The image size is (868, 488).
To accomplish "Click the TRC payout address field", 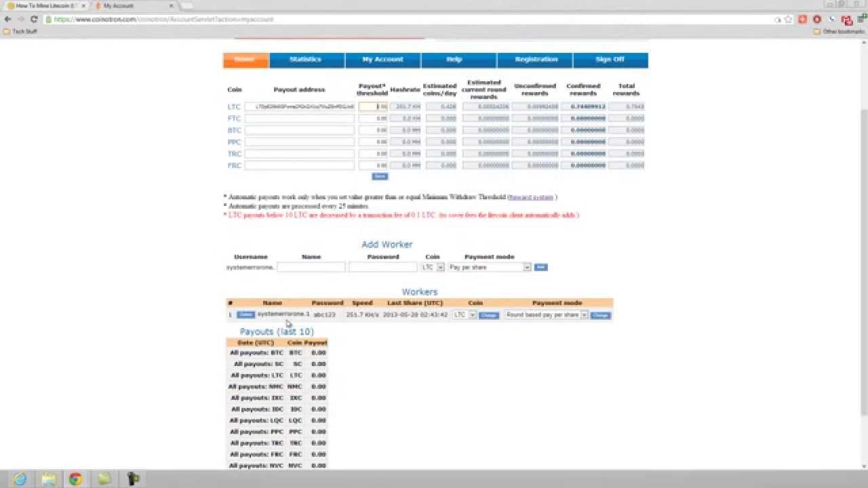I will pos(299,154).
